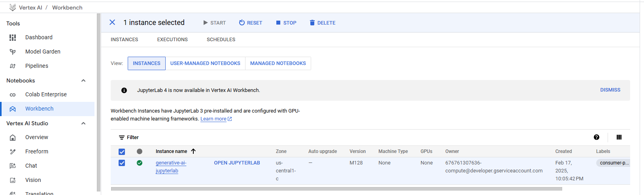Click the owner service account email cell

coord(494,167)
